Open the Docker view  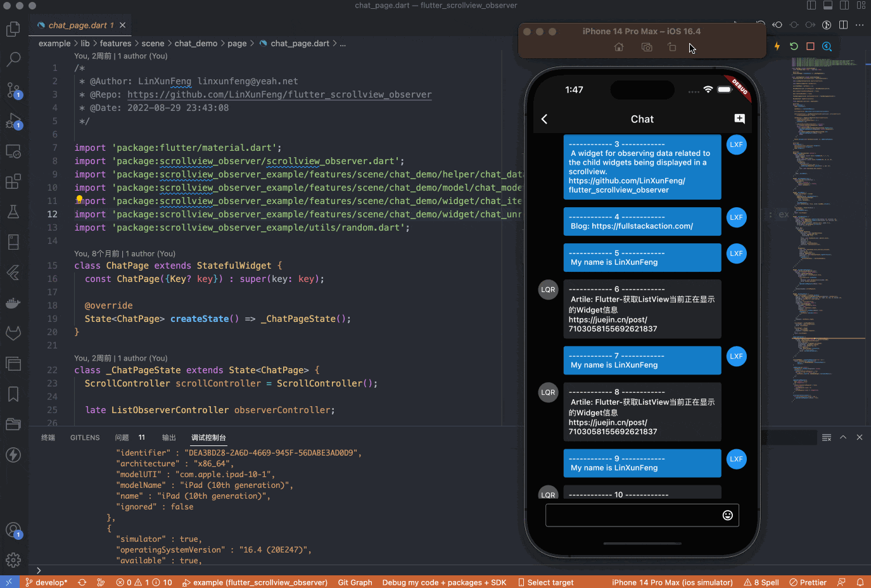13,303
